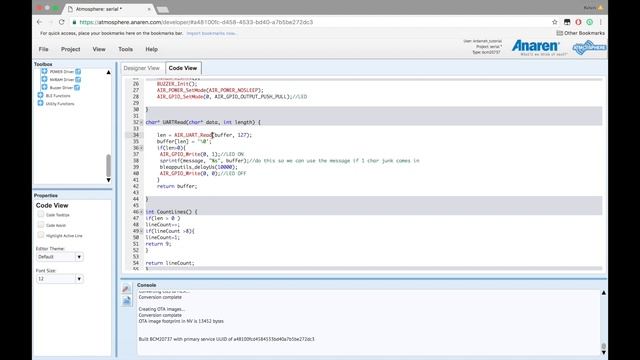640x360 pixels.
Task: Open the Chrome three-dot menu
Action: [x=601, y=22]
